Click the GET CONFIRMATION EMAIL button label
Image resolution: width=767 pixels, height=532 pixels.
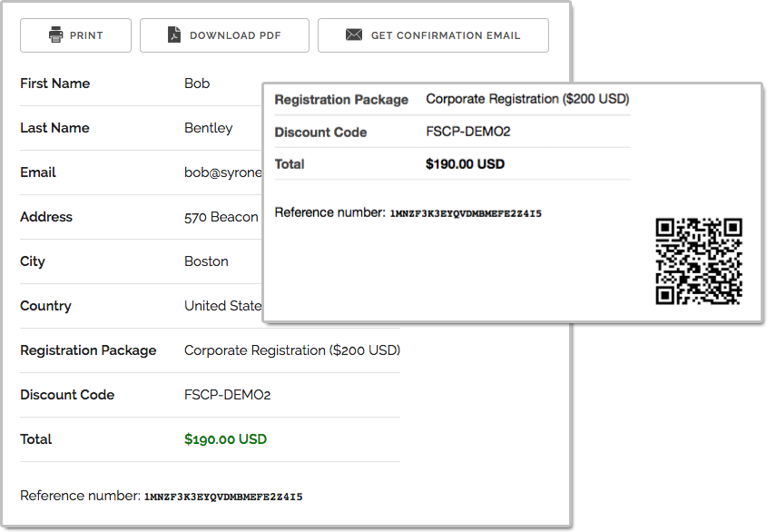pos(446,35)
